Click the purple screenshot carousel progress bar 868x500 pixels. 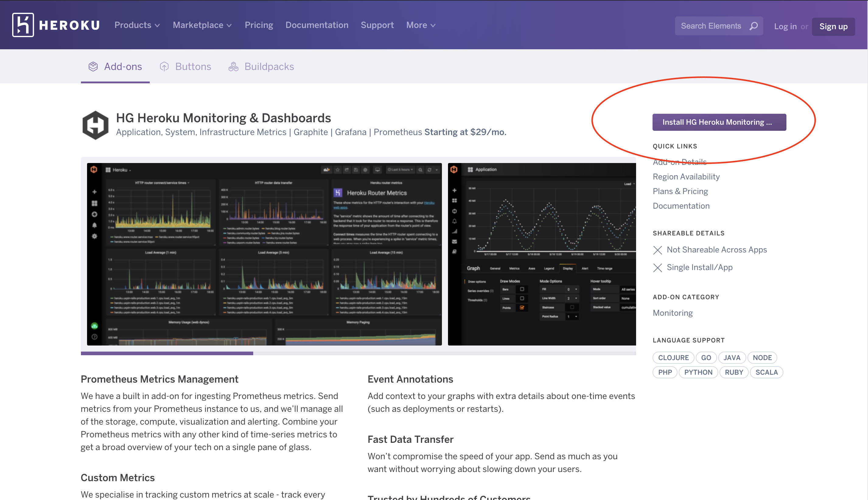click(x=167, y=353)
